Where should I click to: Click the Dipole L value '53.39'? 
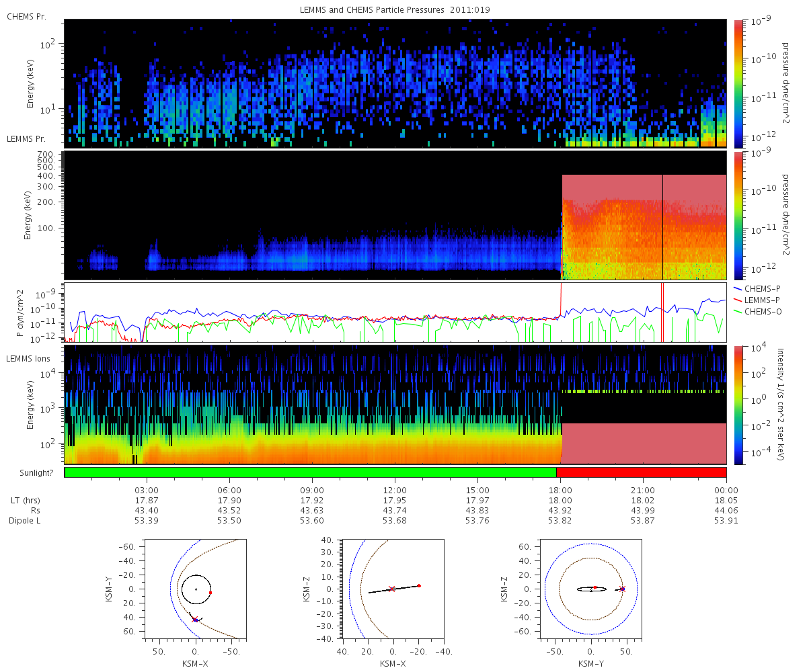147,521
